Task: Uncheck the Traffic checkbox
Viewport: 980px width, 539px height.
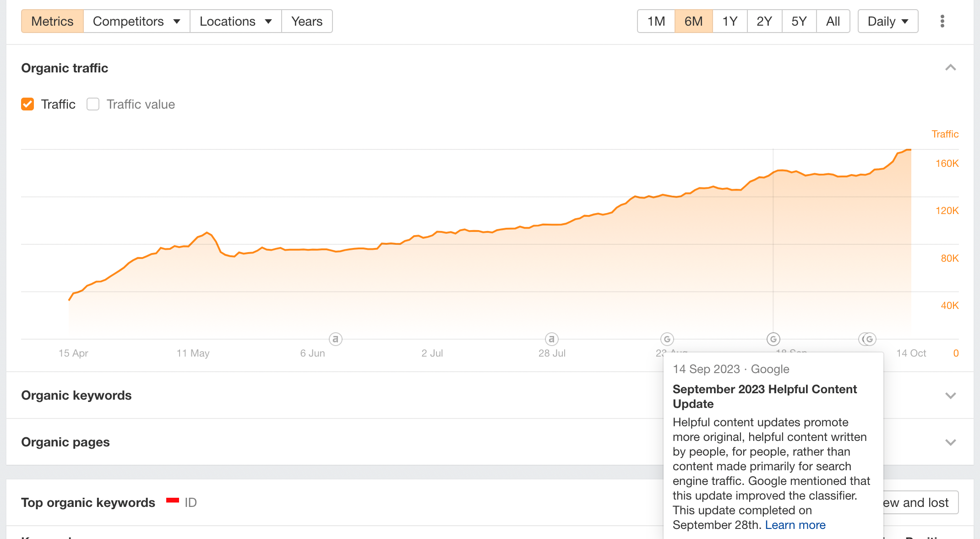Action: [x=27, y=104]
